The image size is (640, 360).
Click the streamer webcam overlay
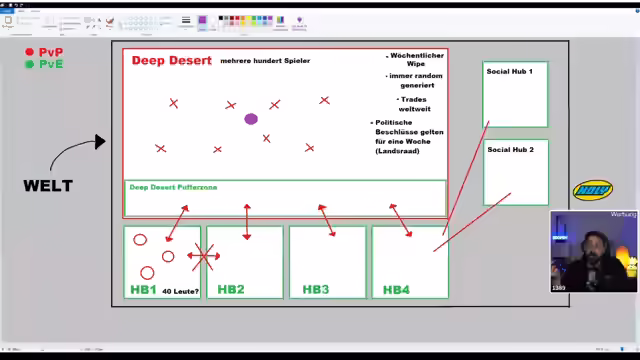coord(593,251)
